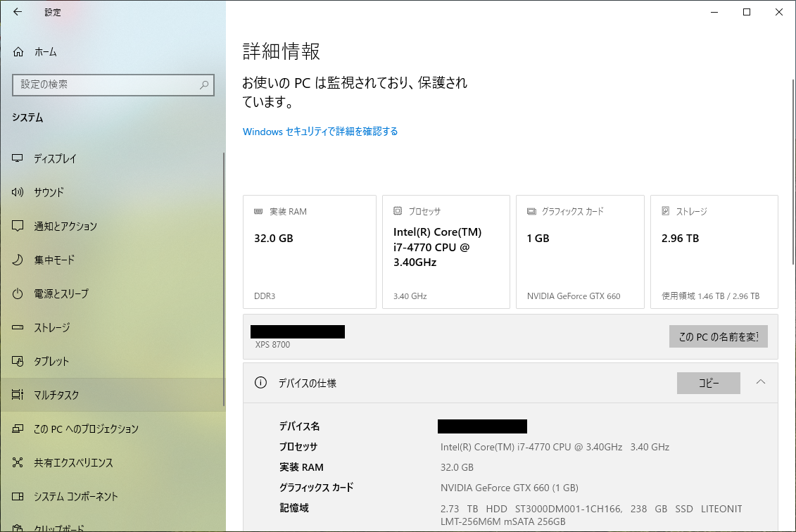Click the Storage 2.96 TB info card
The width and height of the screenshot is (796, 532).
(x=714, y=252)
